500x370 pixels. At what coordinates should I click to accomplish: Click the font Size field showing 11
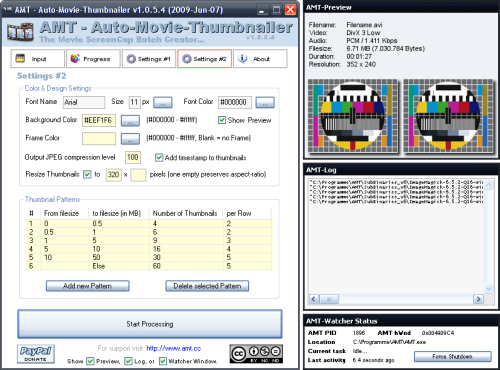coord(134,102)
